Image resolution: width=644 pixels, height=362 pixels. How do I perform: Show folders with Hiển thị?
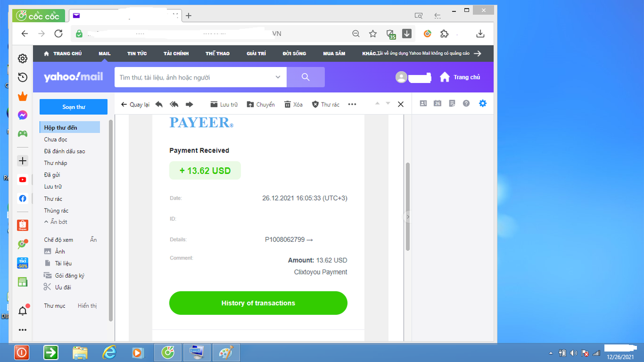click(x=87, y=306)
